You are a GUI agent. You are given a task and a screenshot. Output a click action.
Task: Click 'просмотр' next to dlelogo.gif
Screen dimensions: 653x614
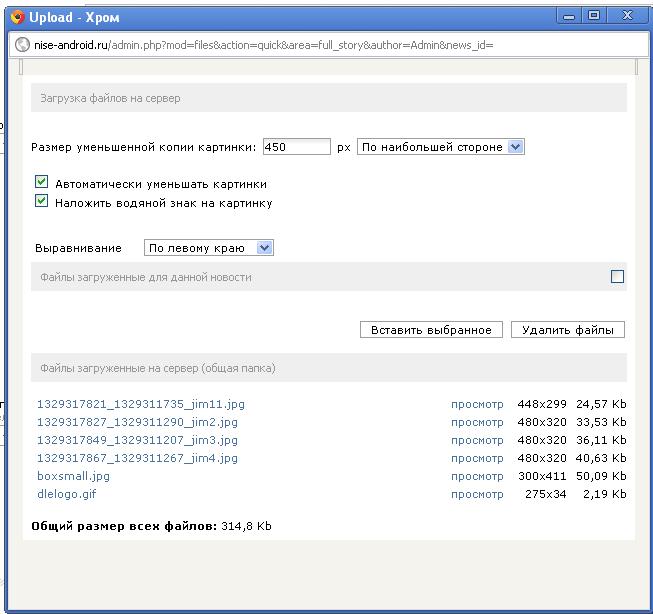coord(477,494)
